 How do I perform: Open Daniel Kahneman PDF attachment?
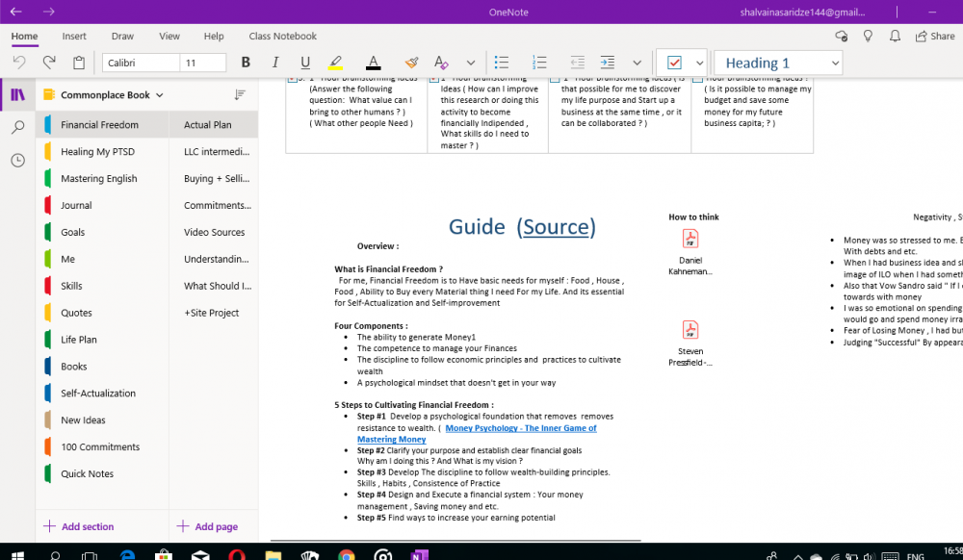(690, 240)
